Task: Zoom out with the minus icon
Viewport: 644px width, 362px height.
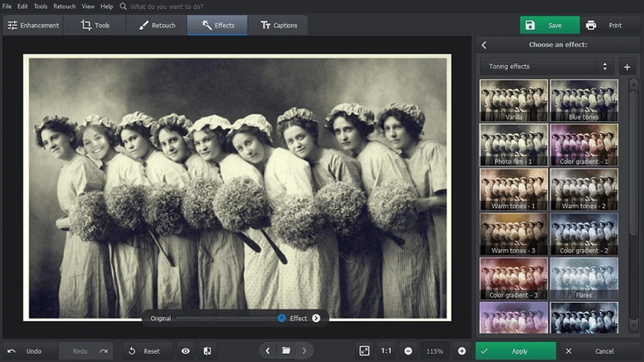Action: point(408,351)
